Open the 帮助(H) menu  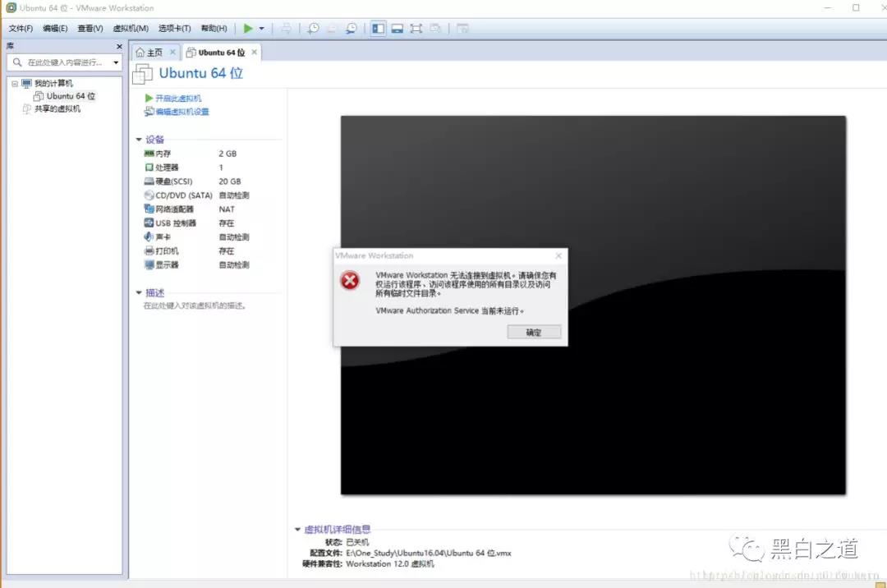(x=214, y=28)
